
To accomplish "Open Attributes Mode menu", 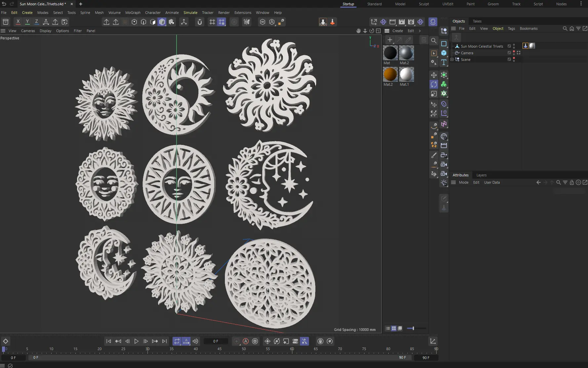I will [x=463, y=182].
